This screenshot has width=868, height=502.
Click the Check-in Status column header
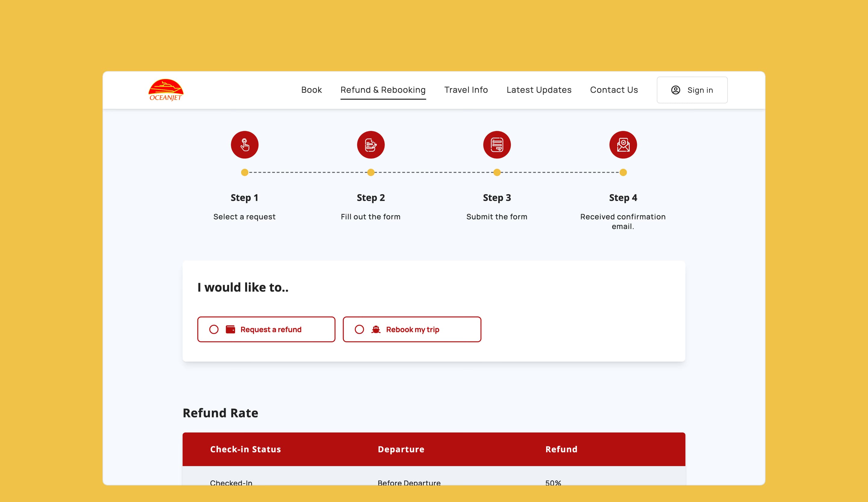(246, 449)
